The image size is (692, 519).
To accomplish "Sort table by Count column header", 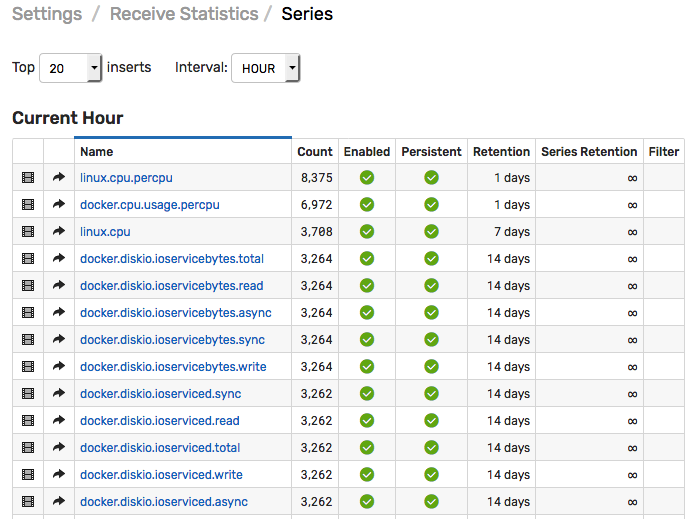I will [314, 152].
